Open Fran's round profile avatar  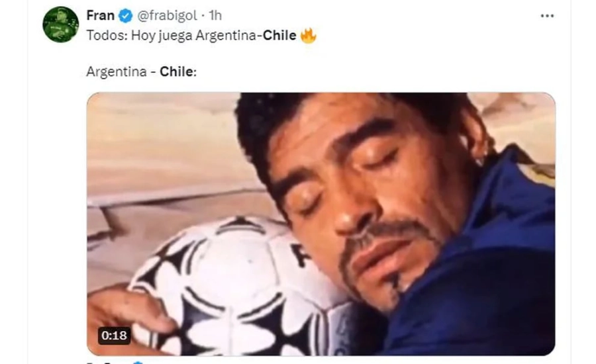[x=61, y=24]
